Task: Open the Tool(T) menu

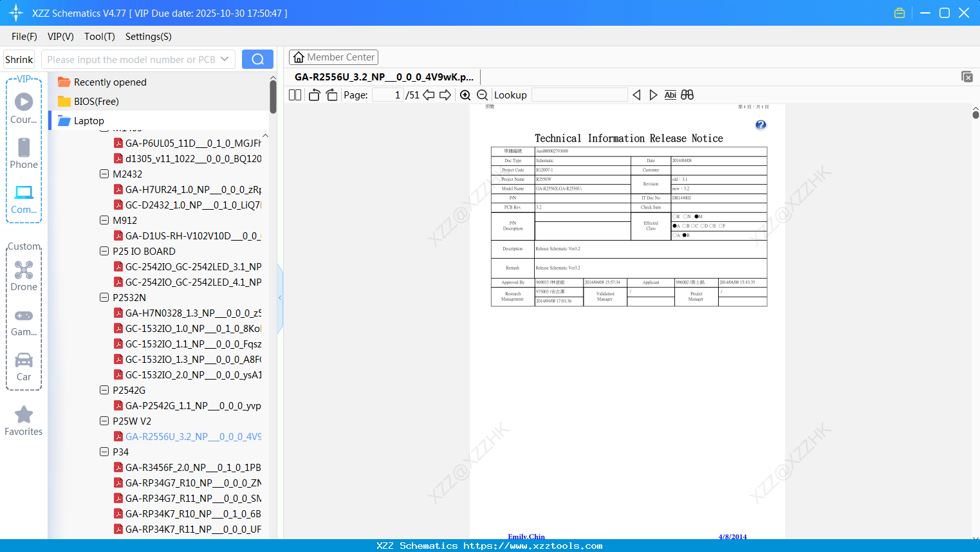Action: point(100,37)
